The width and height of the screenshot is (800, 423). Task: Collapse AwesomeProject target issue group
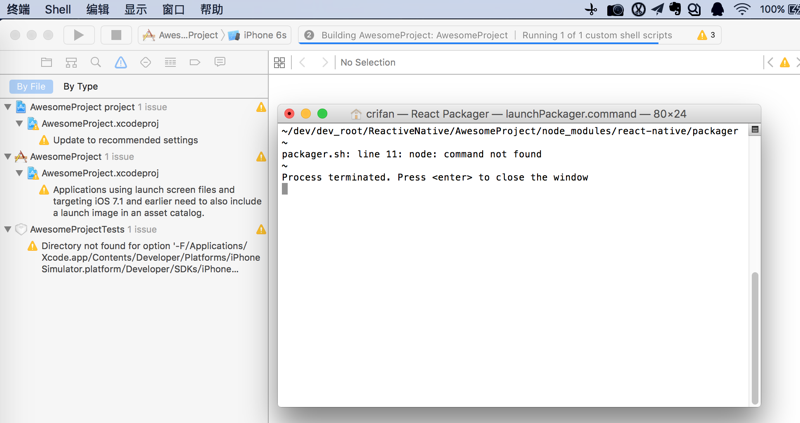(x=8, y=156)
